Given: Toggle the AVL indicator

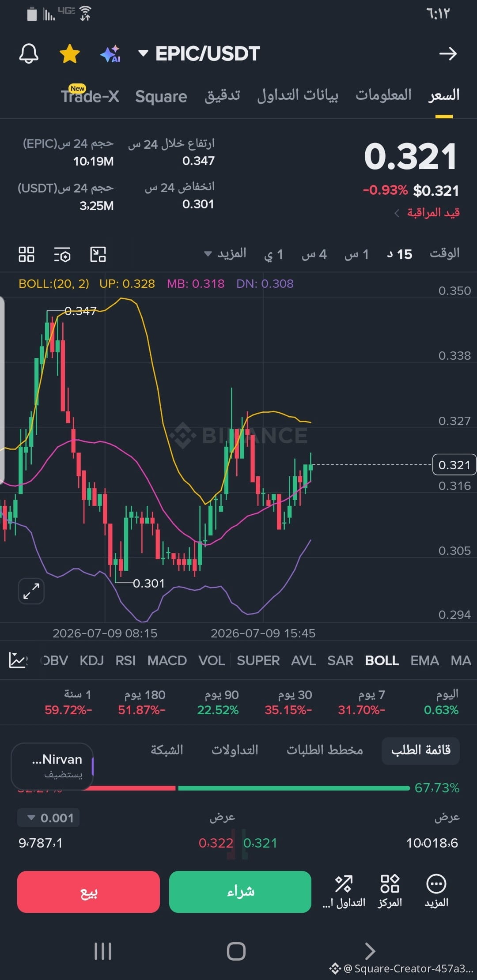Looking at the screenshot, I should coord(303,660).
